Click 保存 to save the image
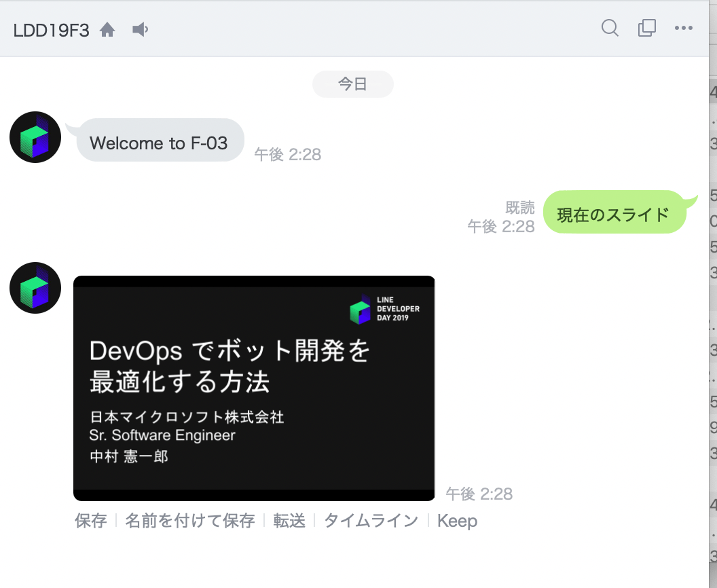This screenshot has height=588, width=717. coord(90,521)
